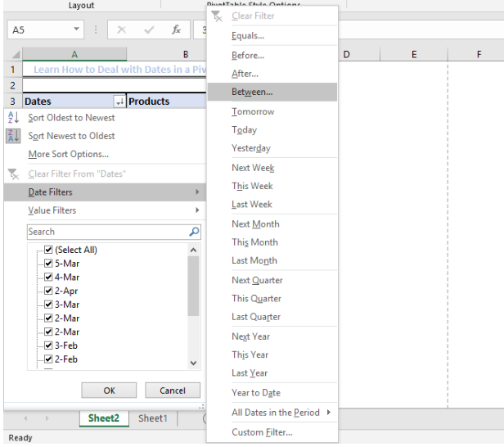Image resolution: width=504 pixels, height=447 pixels.
Task: Choose the After... date filter
Action: click(x=272, y=74)
